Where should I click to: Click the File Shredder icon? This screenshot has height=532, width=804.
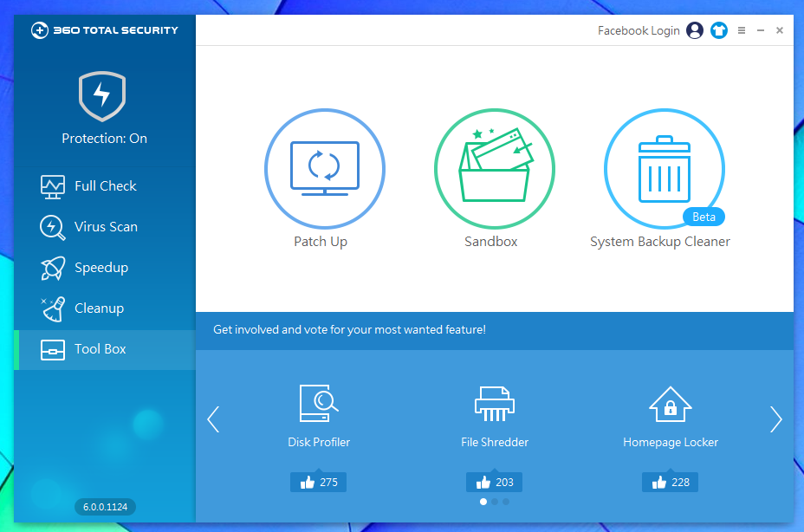pyautogui.click(x=495, y=404)
